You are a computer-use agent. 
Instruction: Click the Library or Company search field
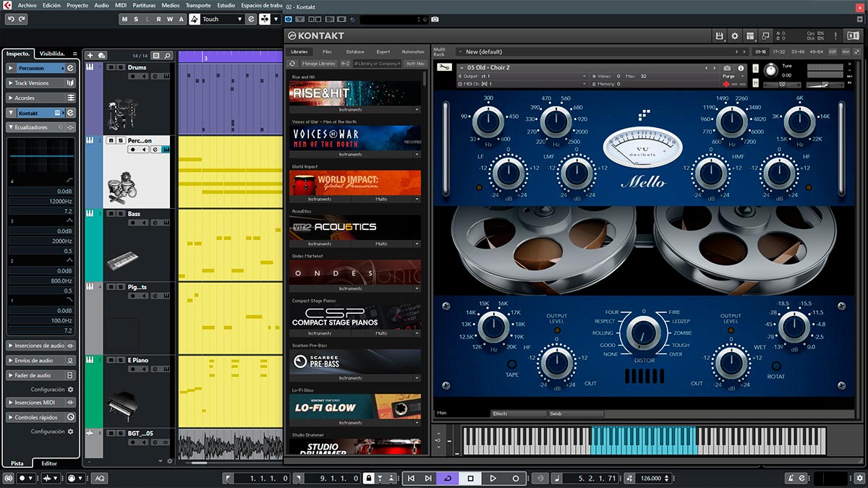(378, 64)
